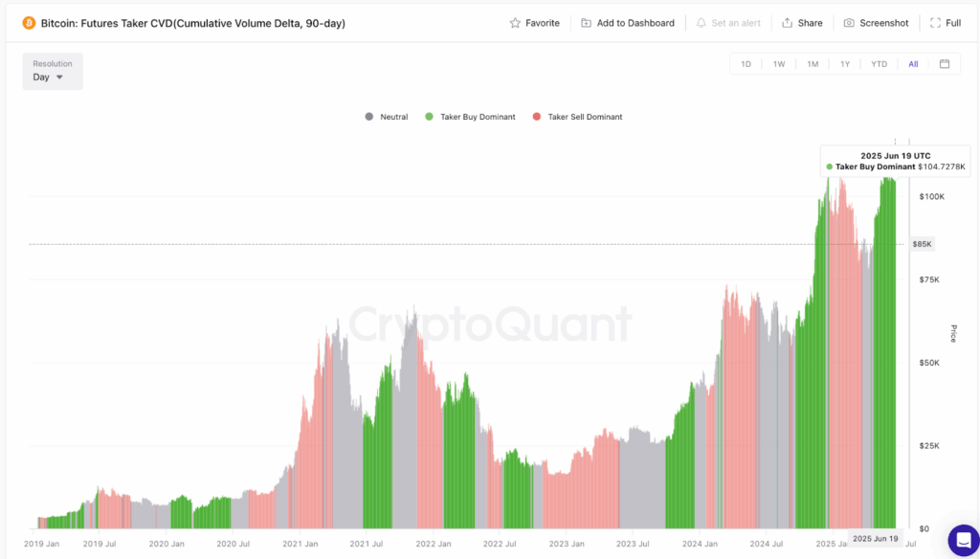Screen dimensions: 980x559
Task: Expand the Resolution Day dropdown
Action: (53, 71)
